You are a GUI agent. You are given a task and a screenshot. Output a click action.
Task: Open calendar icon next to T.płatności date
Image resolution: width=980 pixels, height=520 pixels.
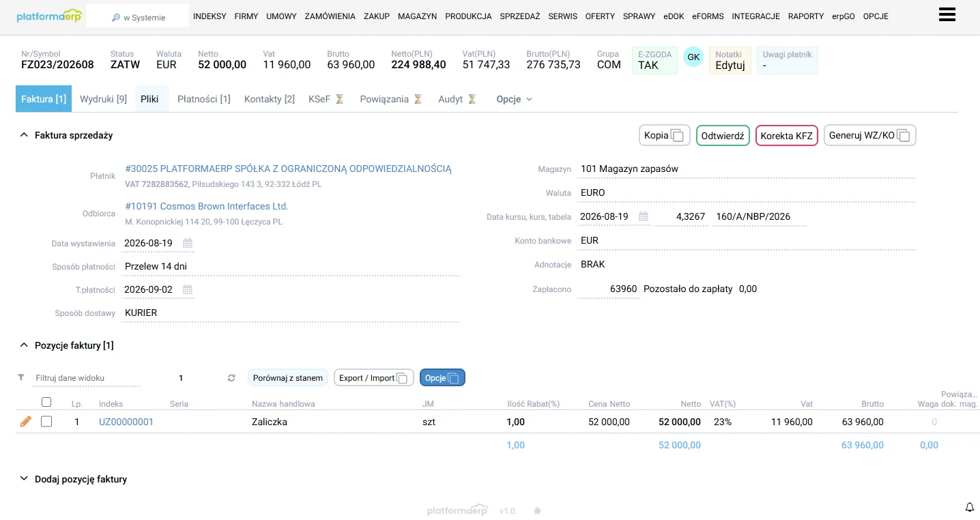[188, 289]
